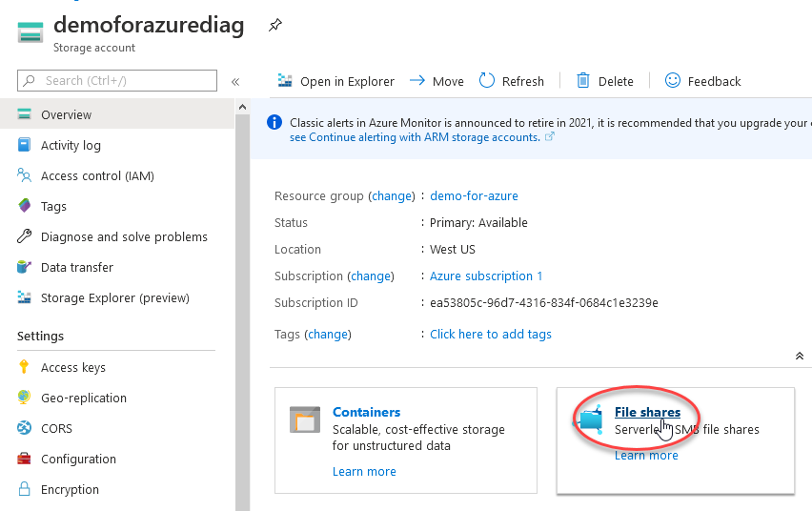Click the blue info icon in the alert banner
This screenshot has height=511, width=812.
coord(274,122)
